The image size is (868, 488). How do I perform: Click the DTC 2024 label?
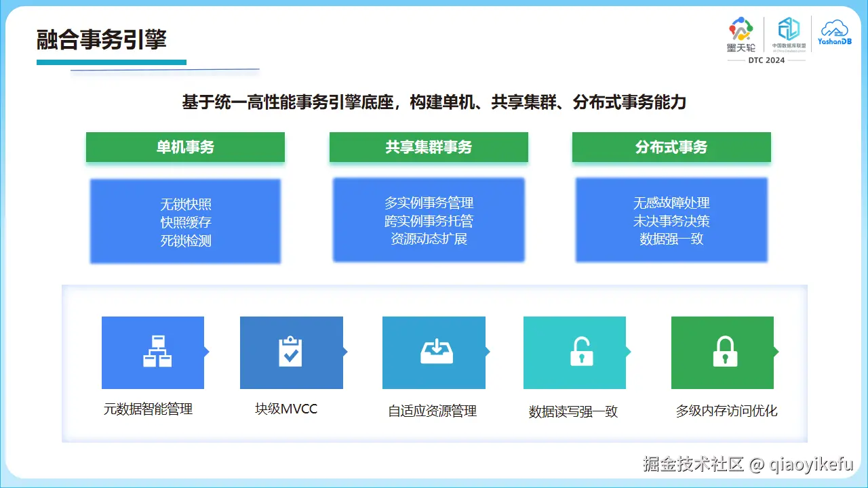point(766,60)
